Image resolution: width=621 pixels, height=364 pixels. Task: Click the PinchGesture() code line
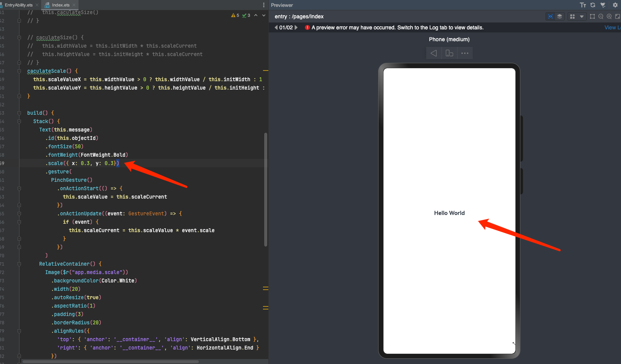(x=72, y=180)
